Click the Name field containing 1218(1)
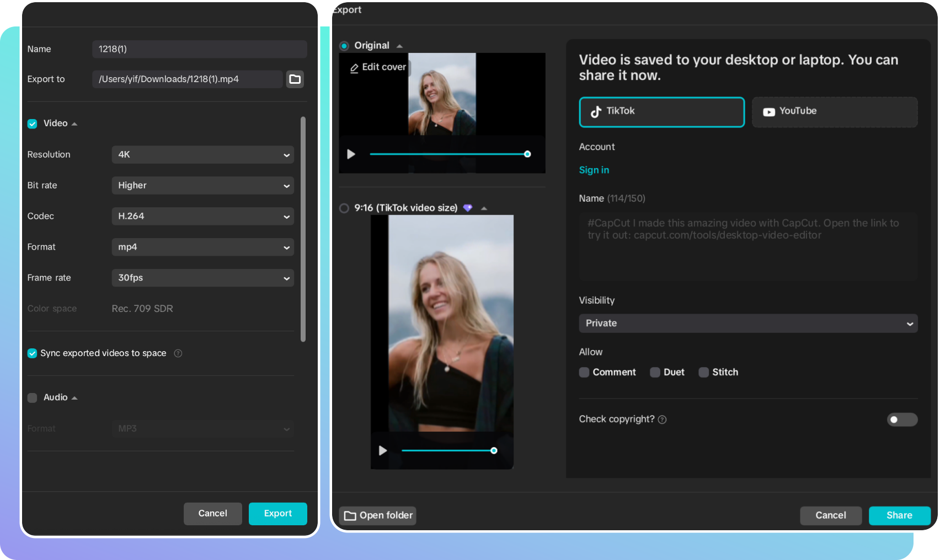The width and height of the screenshot is (940, 560). click(x=199, y=49)
